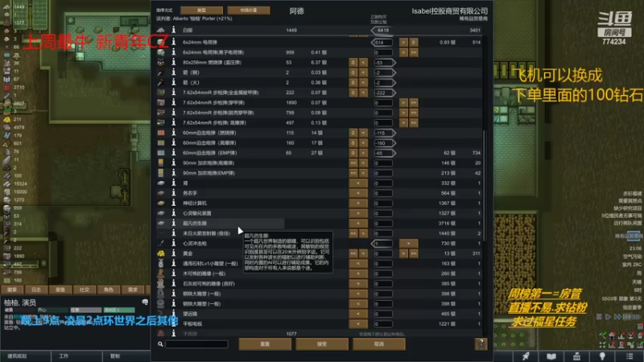644x362 pixels.
Task: Open info for the 白银 row
Action: 173,30
